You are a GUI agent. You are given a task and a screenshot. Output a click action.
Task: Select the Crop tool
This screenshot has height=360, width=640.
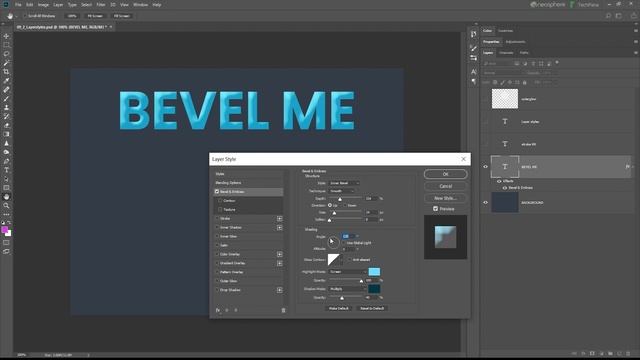click(6, 72)
